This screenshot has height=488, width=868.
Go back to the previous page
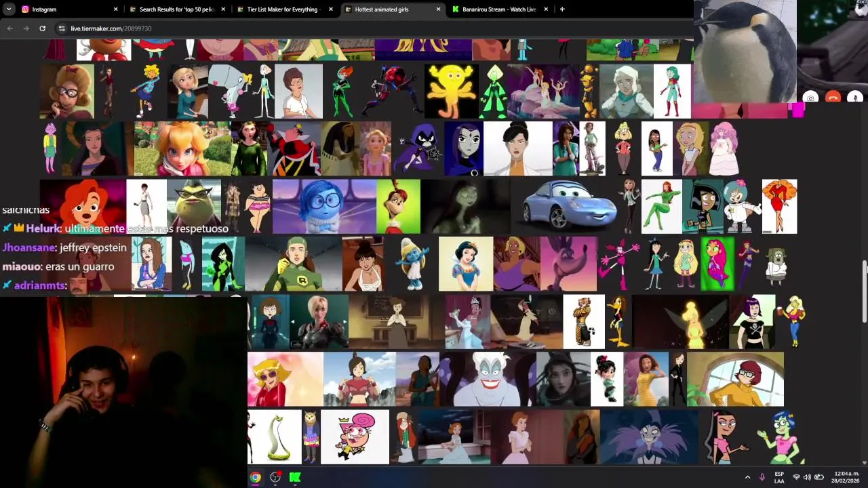9,28
